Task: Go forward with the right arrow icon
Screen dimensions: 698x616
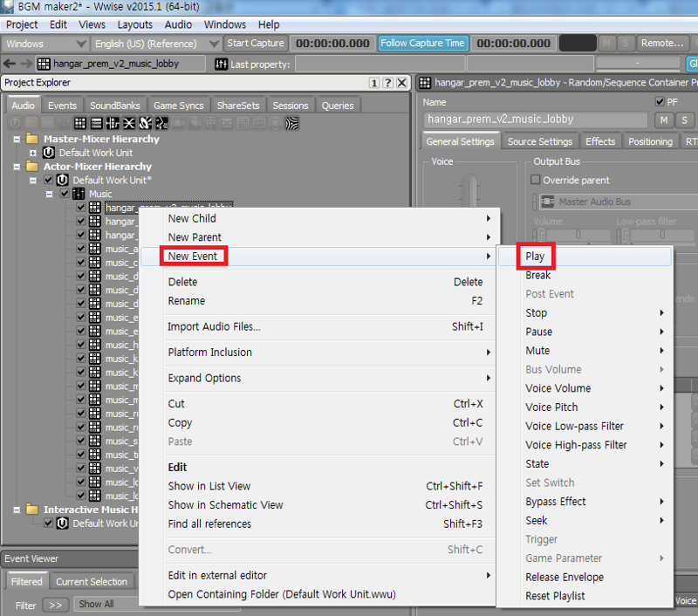Action: (x=26, y=64)
